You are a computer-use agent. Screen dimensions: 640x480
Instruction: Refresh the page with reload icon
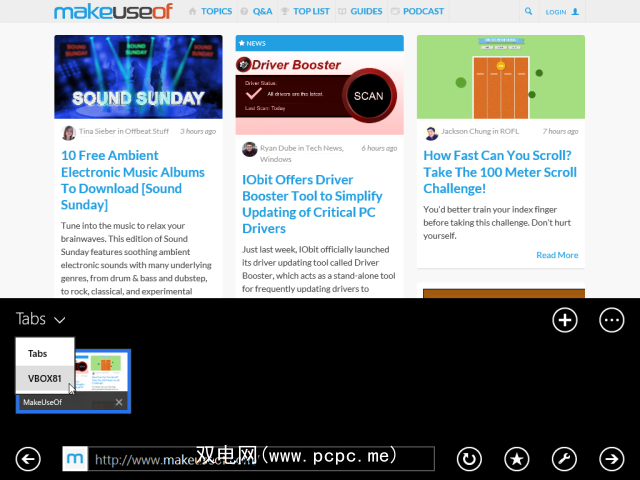469,459
